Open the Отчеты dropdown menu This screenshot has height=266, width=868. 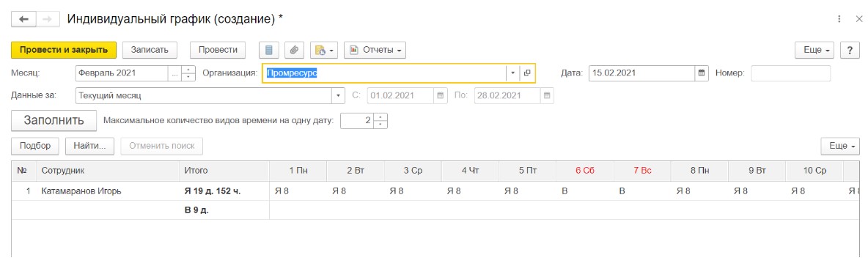click(375, 50)
